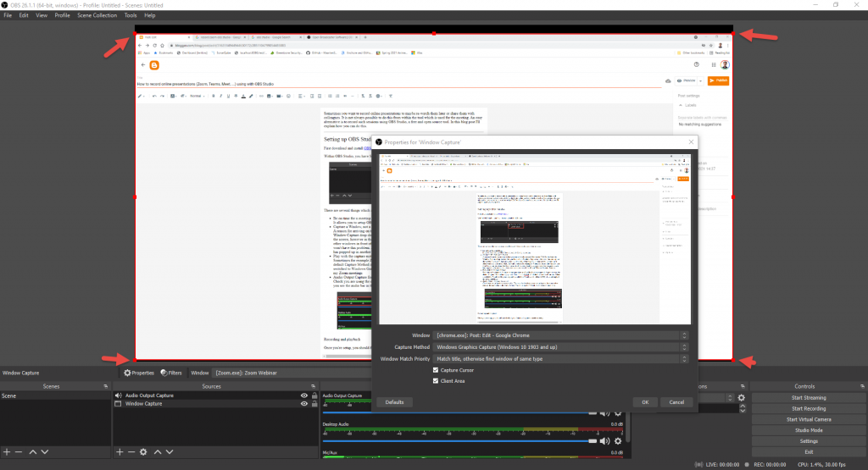Image resolution: width=868 pixels, height=470 pixels.
Task: Hide the Window Capture source
Action: tap(304, 404)
